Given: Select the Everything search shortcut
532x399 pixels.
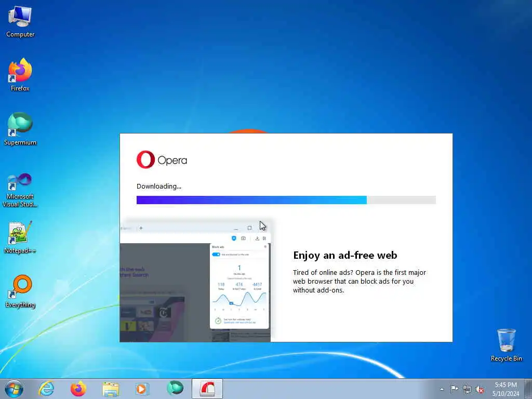Looking at the screenshot, I should (x=20, y=291).
